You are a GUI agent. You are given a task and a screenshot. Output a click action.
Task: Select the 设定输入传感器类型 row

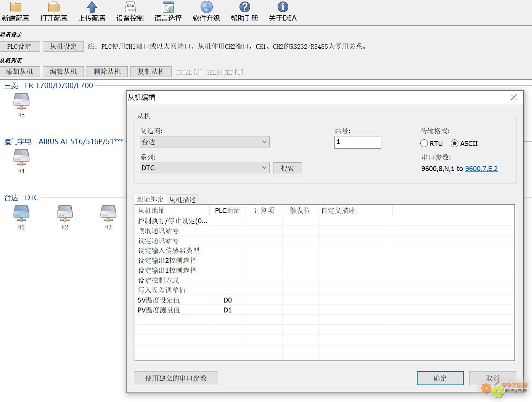pos(325,250)
